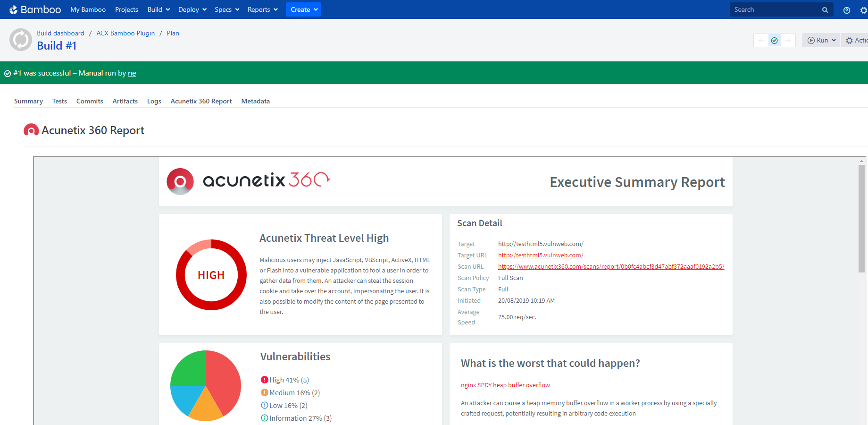Image resolution: width=868 pixels, height=425 pixels.
Task: Open the Deploy dropdown menu
Action: click(192, 9)
